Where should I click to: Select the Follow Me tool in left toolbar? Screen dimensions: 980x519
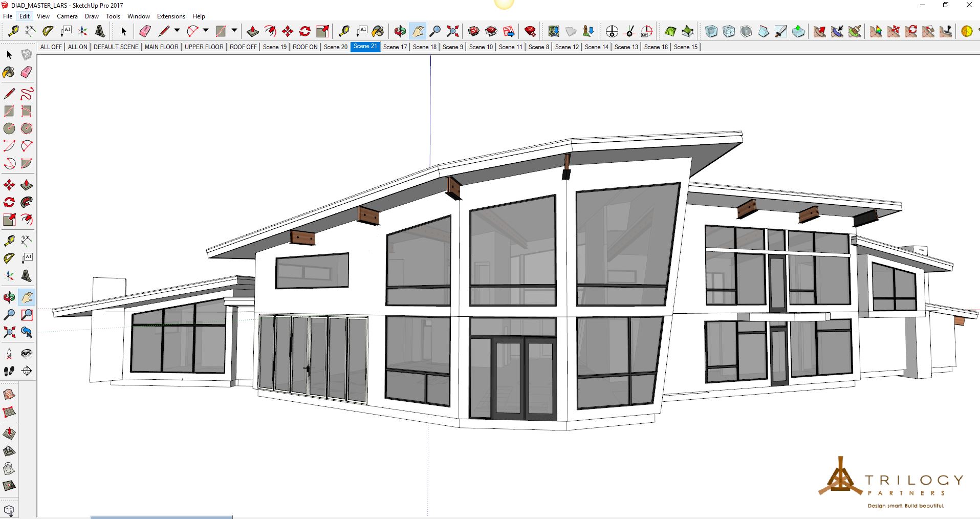click(x=27, y=202)
